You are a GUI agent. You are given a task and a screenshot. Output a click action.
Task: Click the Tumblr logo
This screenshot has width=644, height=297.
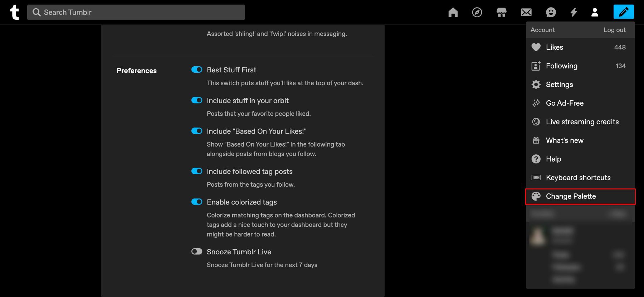14,12
